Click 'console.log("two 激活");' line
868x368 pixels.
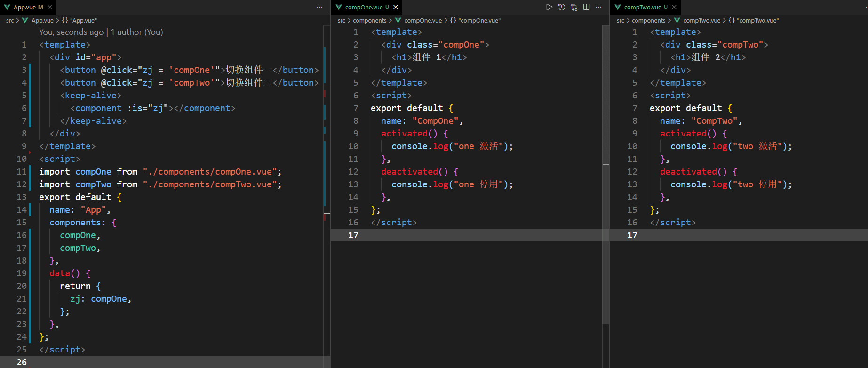tap(732, 146)
